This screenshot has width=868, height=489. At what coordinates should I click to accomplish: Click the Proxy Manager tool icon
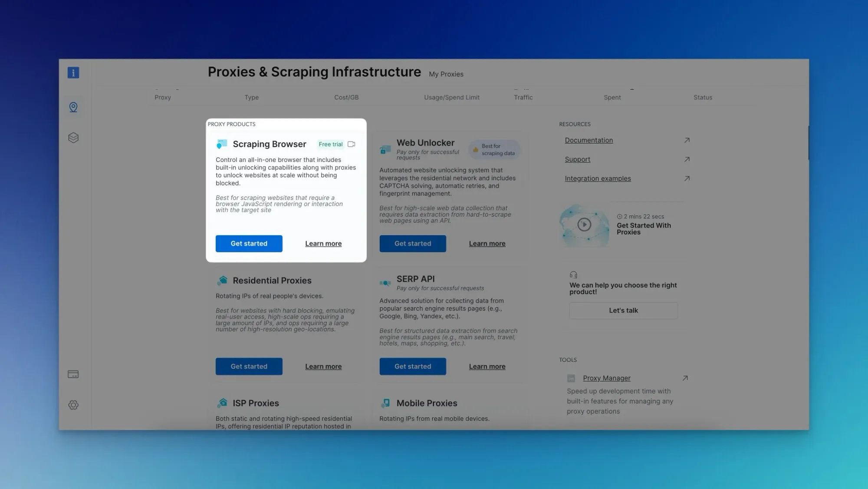click(571, 378)
